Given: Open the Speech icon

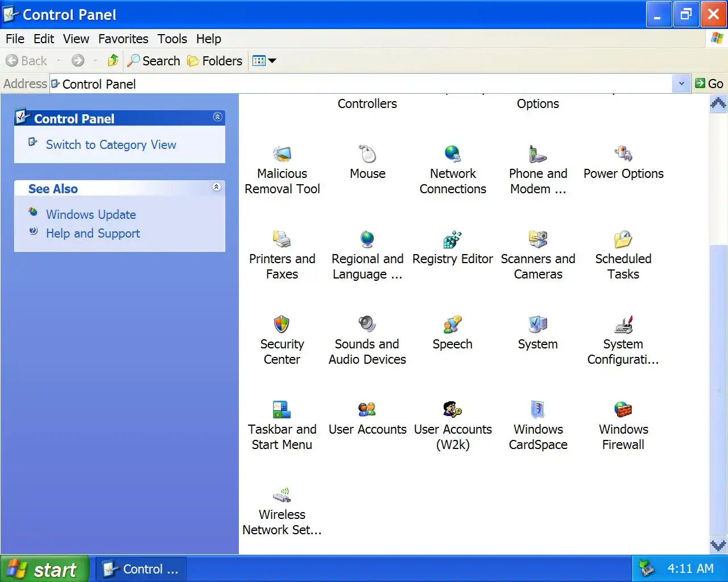Looking at the screenshot, I should pyautogui.click(x=453, y=325).
